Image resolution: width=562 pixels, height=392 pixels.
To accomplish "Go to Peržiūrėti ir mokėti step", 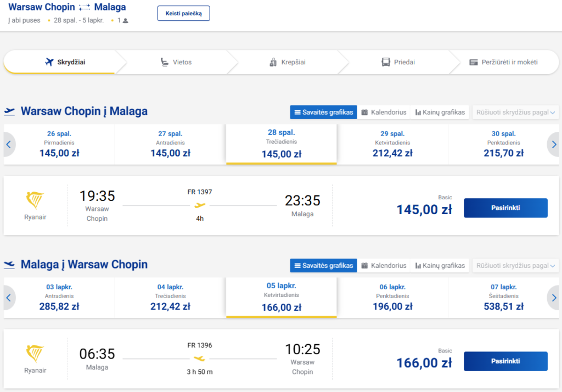I will (504, 62).
